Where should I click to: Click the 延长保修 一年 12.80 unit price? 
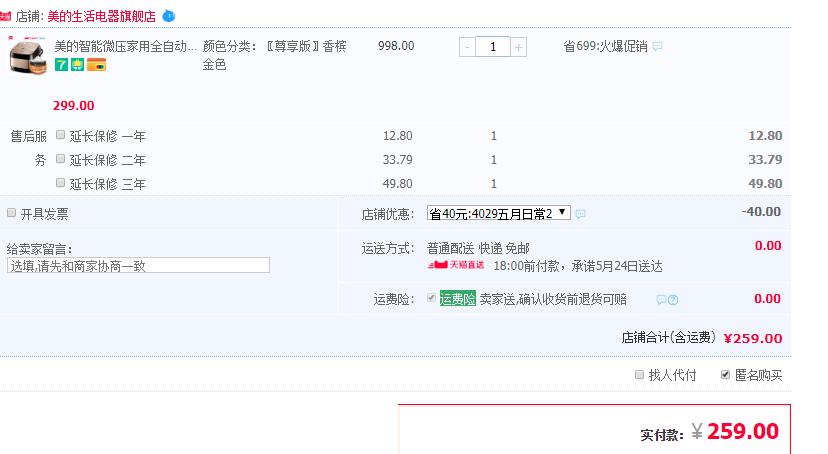[398, 136]
